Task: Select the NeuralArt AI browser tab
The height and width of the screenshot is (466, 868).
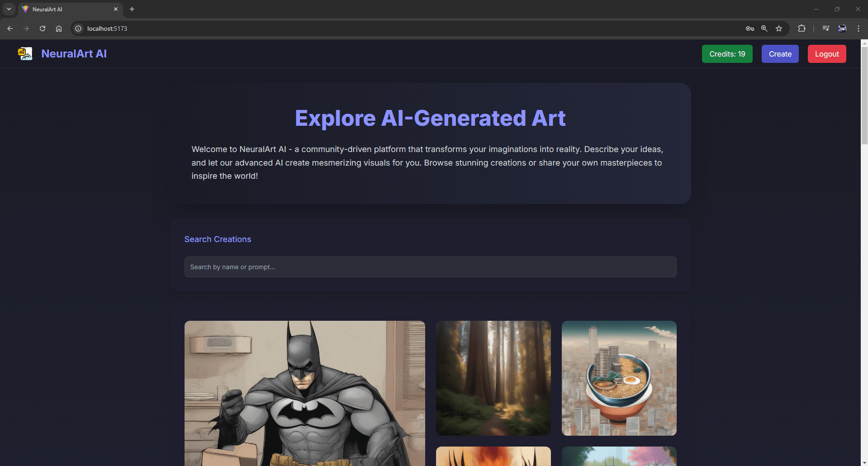Action: point(70,9)
